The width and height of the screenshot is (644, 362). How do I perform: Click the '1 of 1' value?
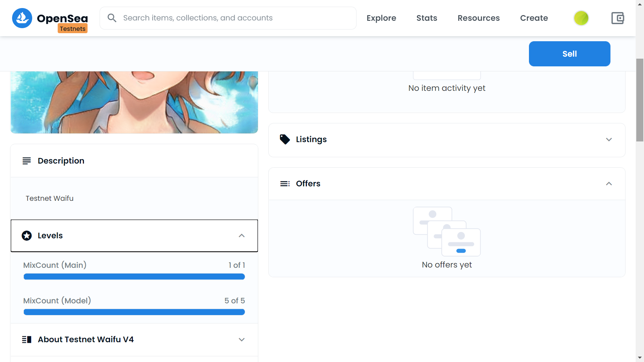point(237,265)
